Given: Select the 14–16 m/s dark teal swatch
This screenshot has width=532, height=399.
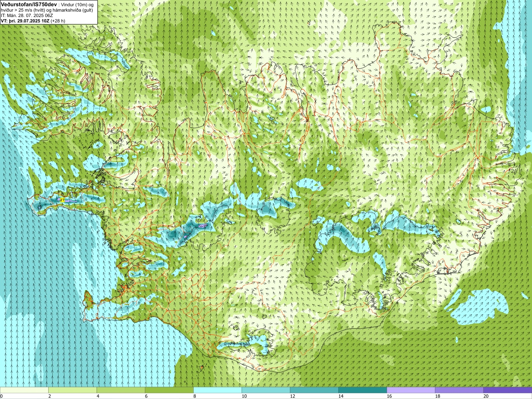Looking at the screenshot, I should pos(362,390).
